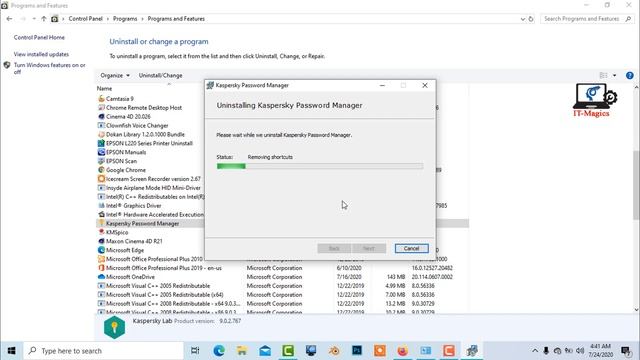Screen dimensions: 640x360
Task: Select Microsoft Office Professional Plus 2019 - en-us
Action: click(x=163, y=268)
